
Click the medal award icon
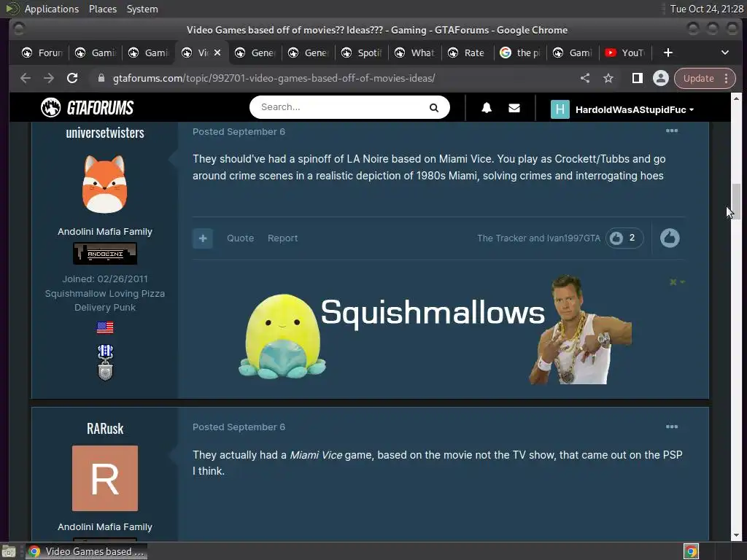pos(105,362)
